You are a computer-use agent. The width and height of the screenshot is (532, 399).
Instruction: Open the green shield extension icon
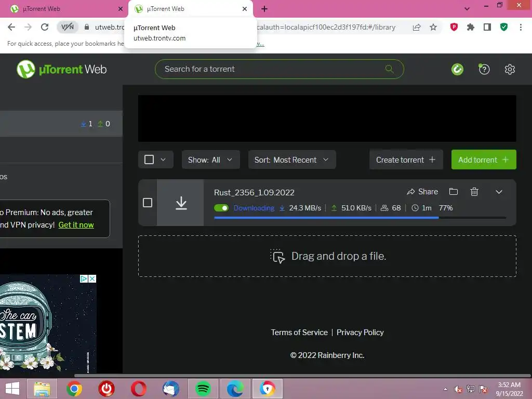click(504, 27)
